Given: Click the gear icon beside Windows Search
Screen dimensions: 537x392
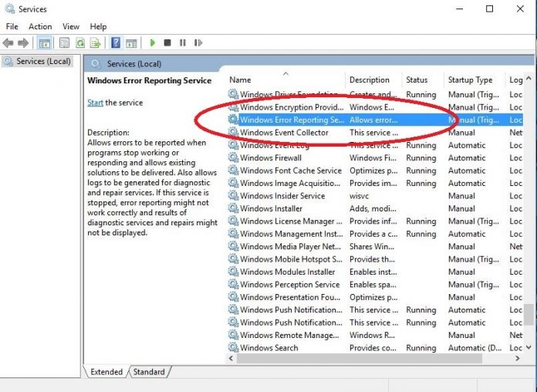Looking at the screenshot, I should tap(233, 347).
